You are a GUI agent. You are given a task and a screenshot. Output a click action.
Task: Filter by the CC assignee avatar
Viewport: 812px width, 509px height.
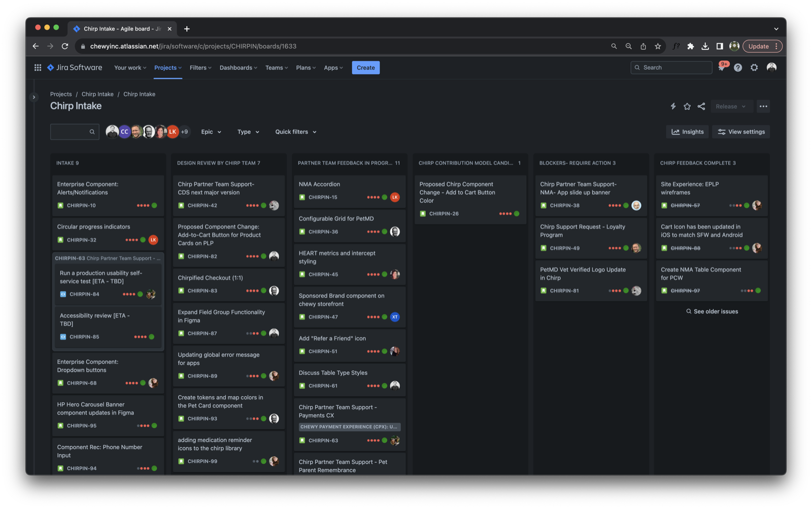click(124, 132)
